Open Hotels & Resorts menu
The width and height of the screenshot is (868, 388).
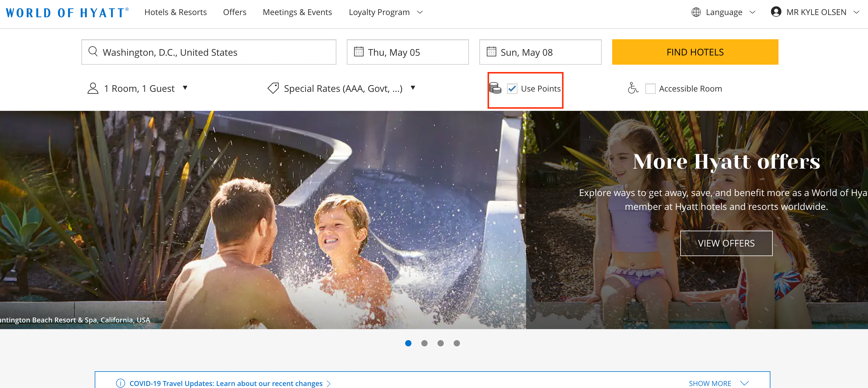point(176,12)
